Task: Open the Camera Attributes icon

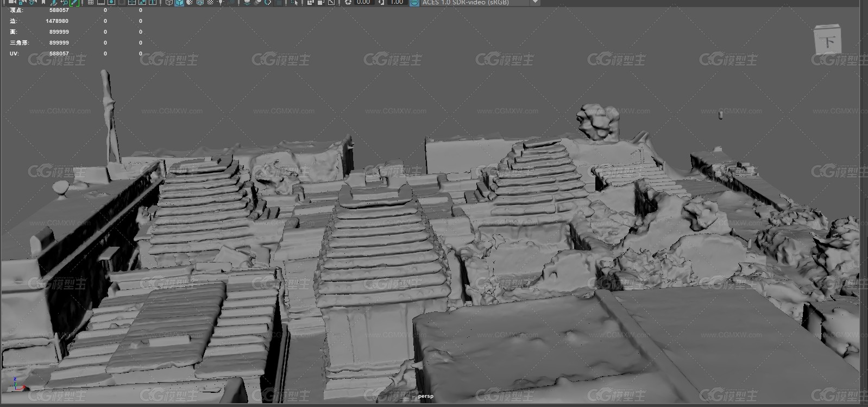Action: click(32, 3)
